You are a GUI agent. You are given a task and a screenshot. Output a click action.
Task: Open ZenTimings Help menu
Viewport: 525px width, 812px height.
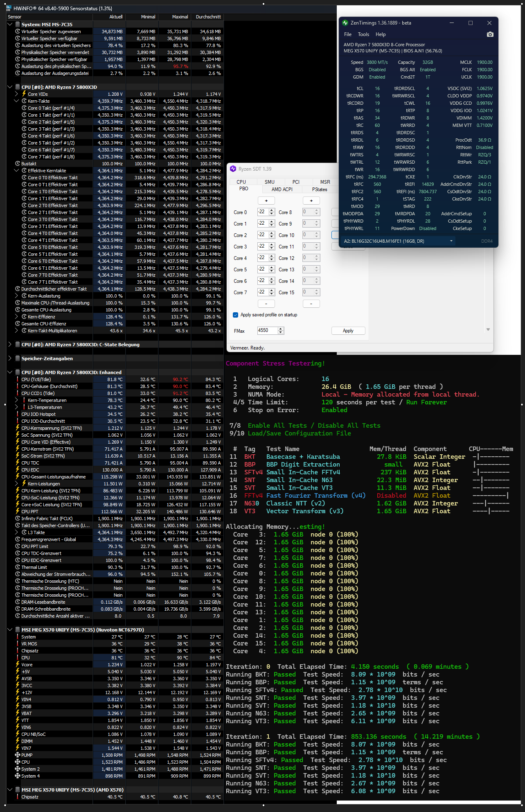pyautogui.click(x=381, y=34)
